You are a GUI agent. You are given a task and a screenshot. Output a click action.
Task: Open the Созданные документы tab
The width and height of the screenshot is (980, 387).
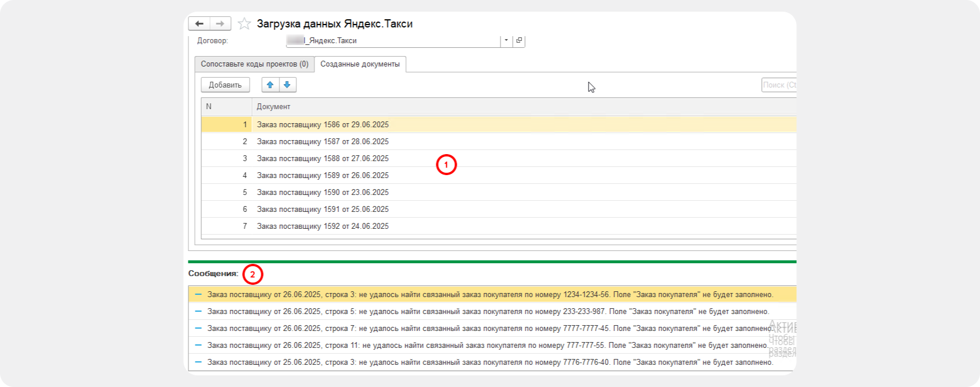pyautogui.click(x=360, y=64)
